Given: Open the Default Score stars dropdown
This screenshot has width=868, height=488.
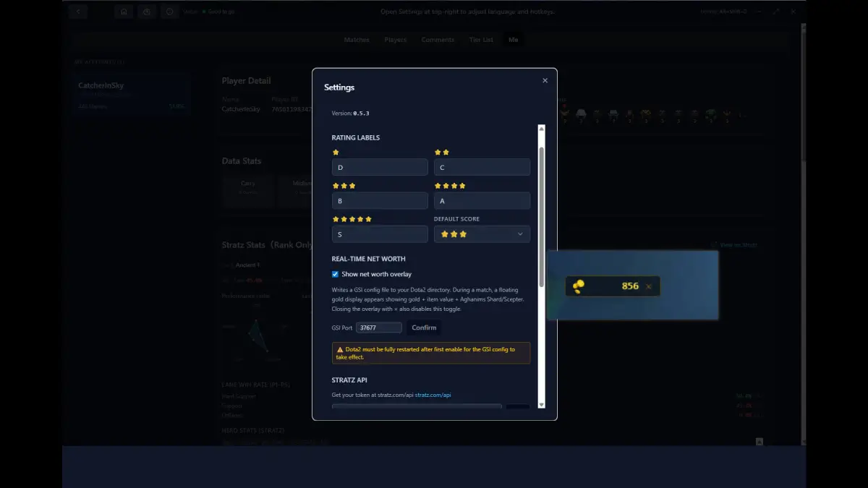Looking at the screenshot, I should [482, 234].
